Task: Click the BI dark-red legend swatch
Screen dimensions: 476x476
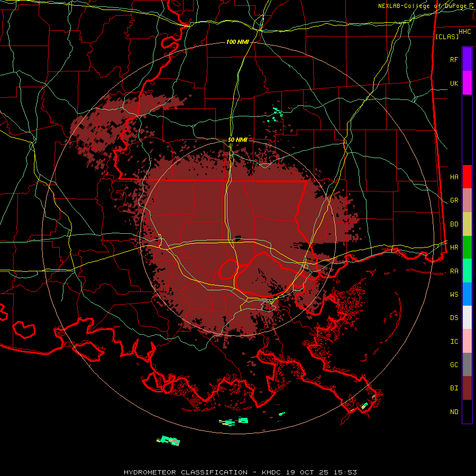Action: tap(467, 388)
